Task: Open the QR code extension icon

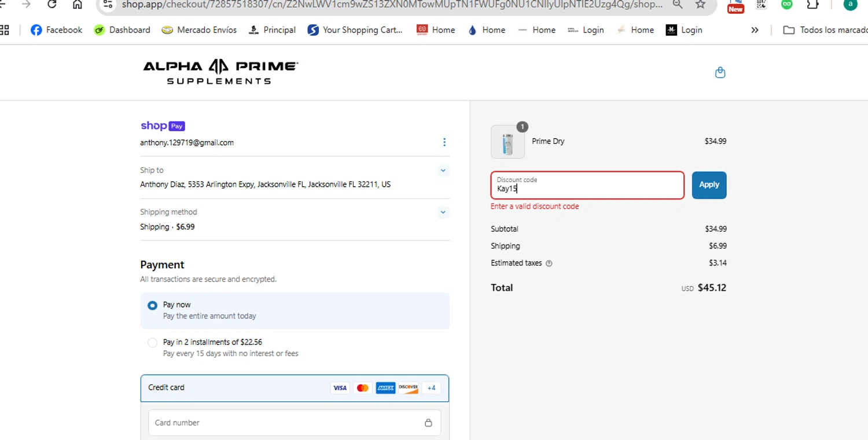Action: 761,5
